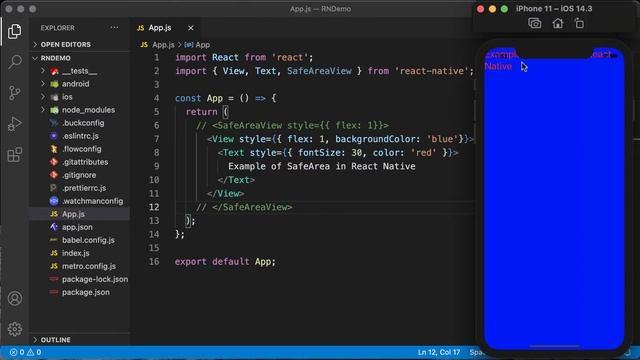Click line number 16 in the gutter
The image size is (640, 360).
pyautogui.click(x=154, y=262)
